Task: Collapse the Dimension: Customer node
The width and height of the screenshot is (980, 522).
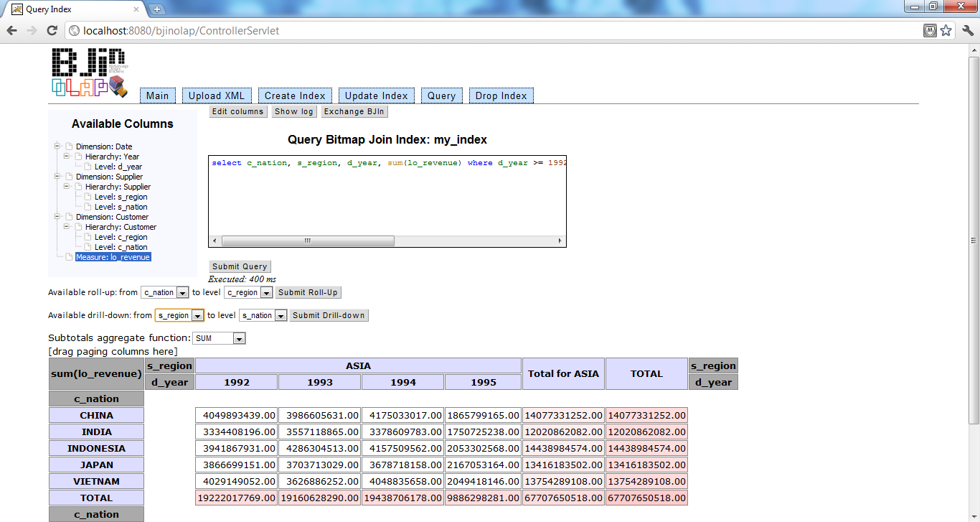Action: coord(57,217)
